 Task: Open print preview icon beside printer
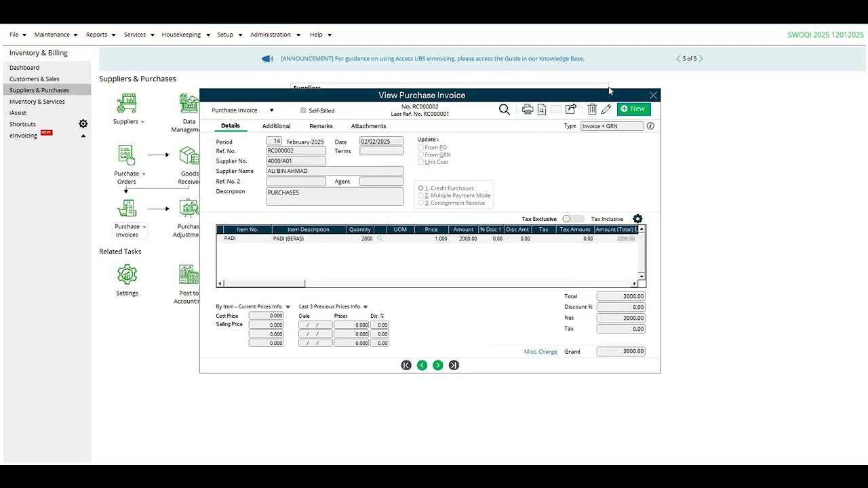542,109
